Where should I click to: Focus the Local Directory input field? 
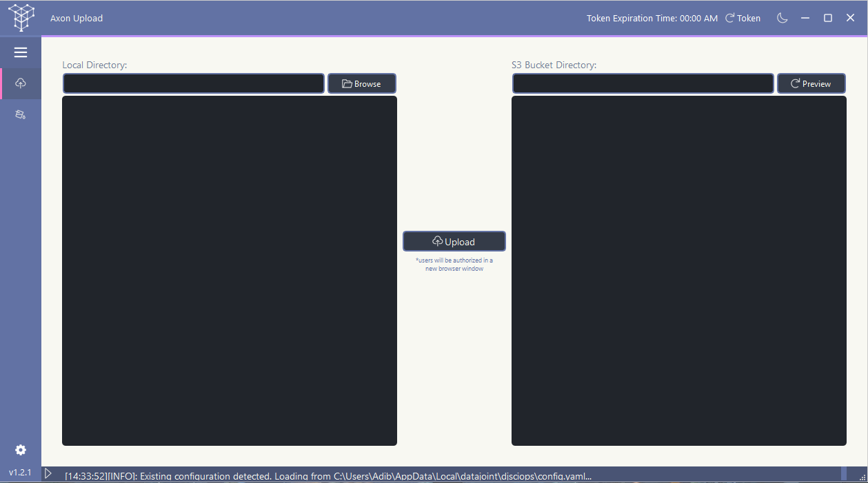[x=194, y=83]
